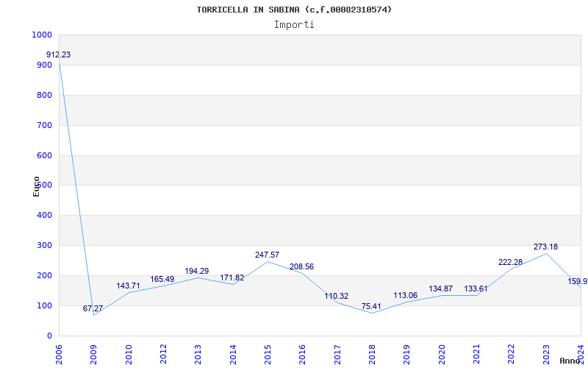Click the x-axis year 2013
Image resolution: width=588 pixels, height=368 pixels.
(x=198, y=355)
